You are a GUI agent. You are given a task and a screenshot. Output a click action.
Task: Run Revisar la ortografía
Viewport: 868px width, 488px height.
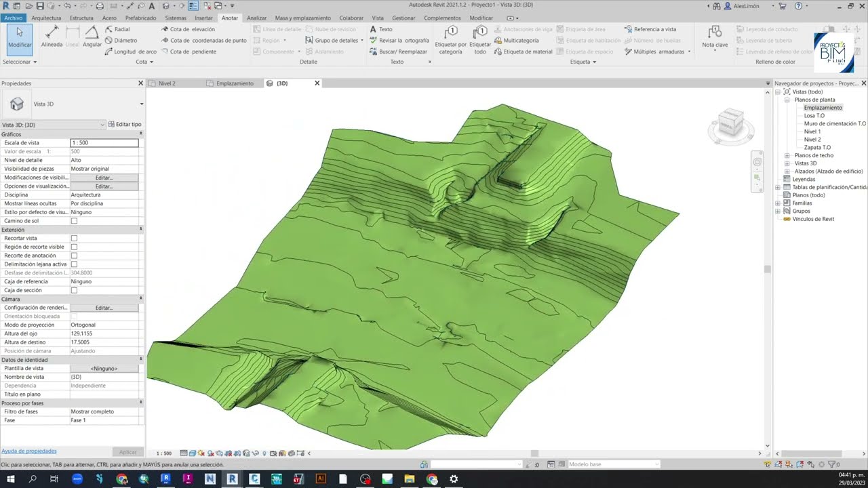(x=399, y=40)
